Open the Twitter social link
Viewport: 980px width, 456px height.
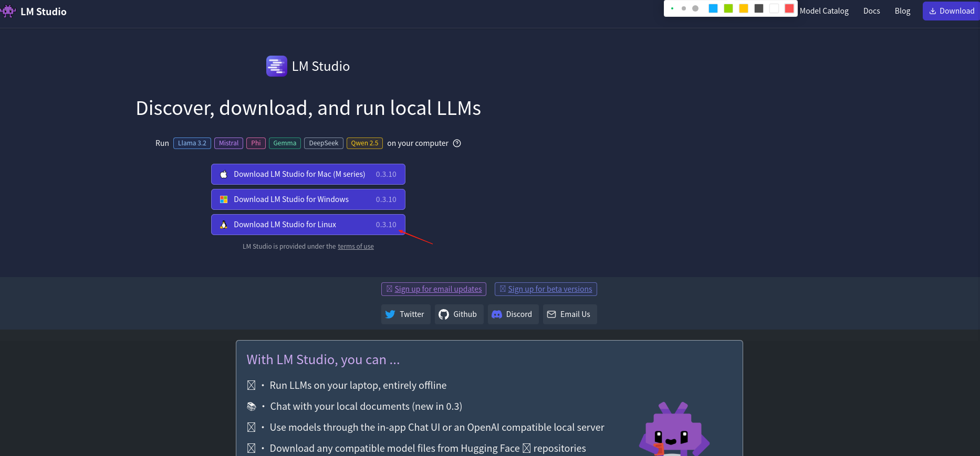click(x=405, y=314)
